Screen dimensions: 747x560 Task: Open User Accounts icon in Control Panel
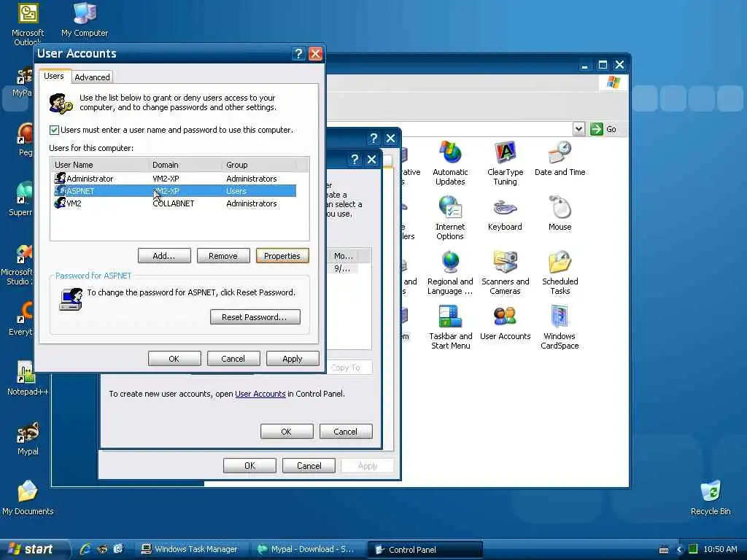pyautogui.click(x=505, y=323)
